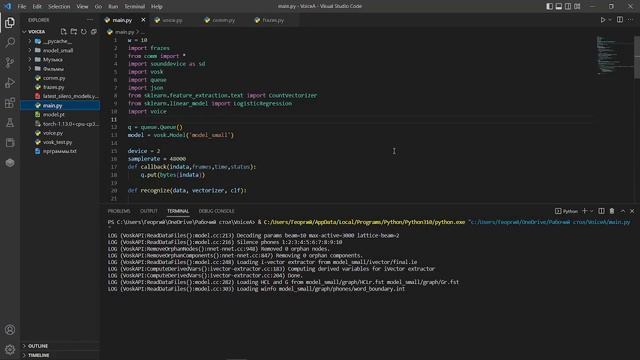Open the Help menu
This screenshot has height=360, width=640.
point(157,7)
